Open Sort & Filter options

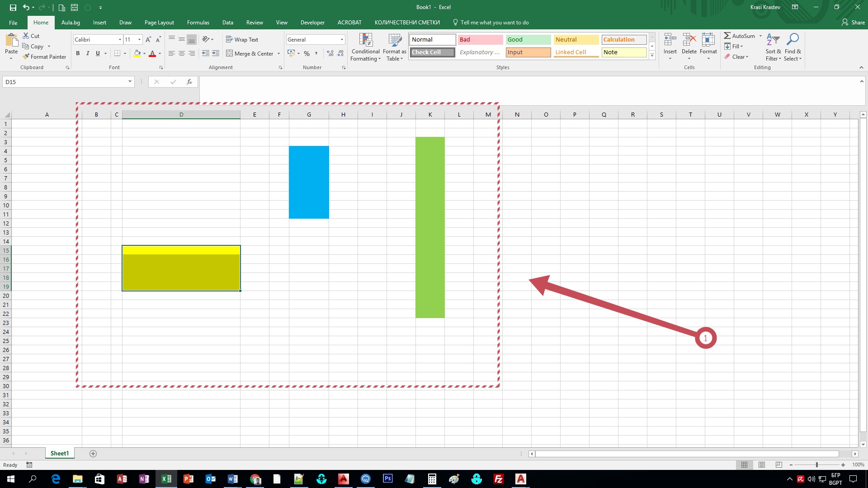click(773, 47)
